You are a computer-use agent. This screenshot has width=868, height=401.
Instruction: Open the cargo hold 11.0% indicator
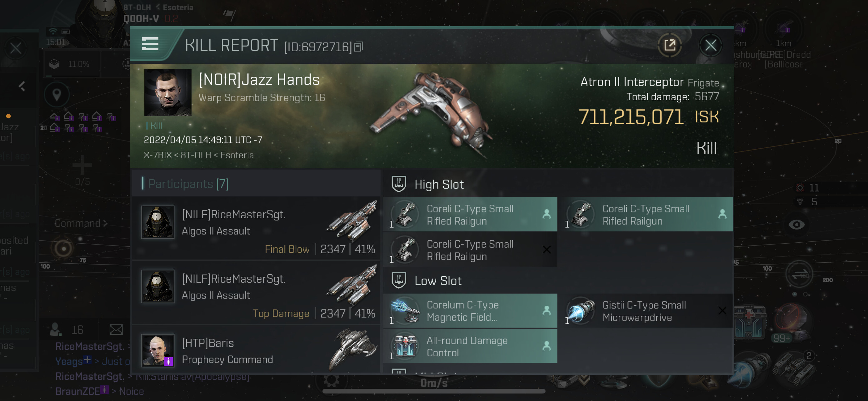pos(72,64)
